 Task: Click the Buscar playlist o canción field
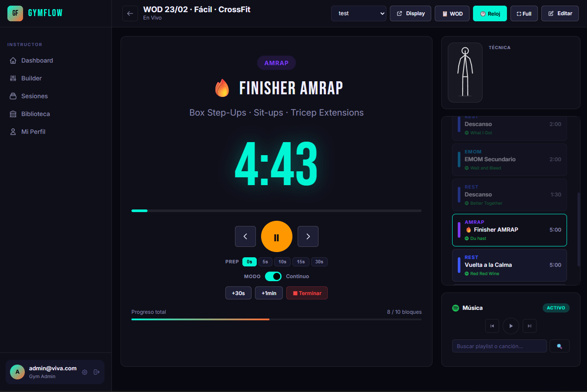click(x=499, y=346)
